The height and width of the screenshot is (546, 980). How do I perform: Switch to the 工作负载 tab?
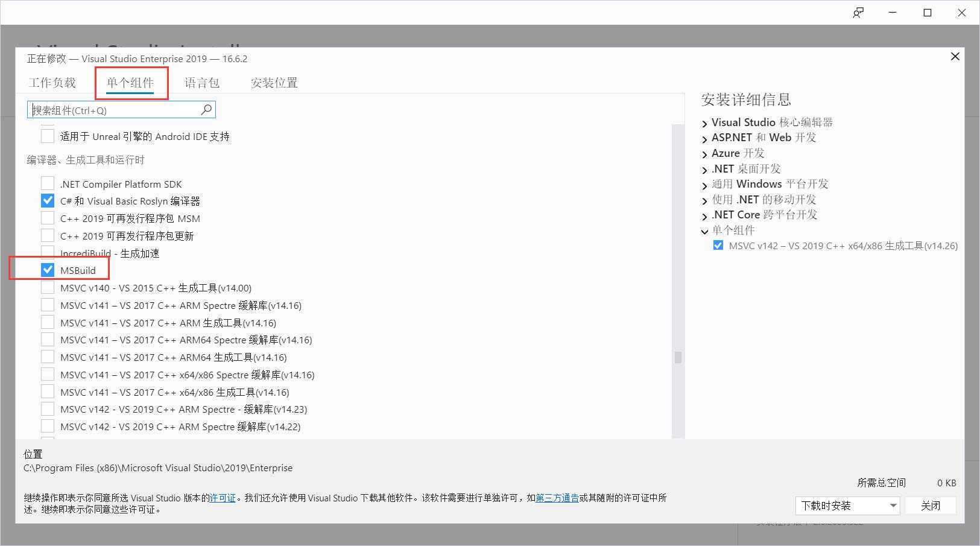(52, 83)
